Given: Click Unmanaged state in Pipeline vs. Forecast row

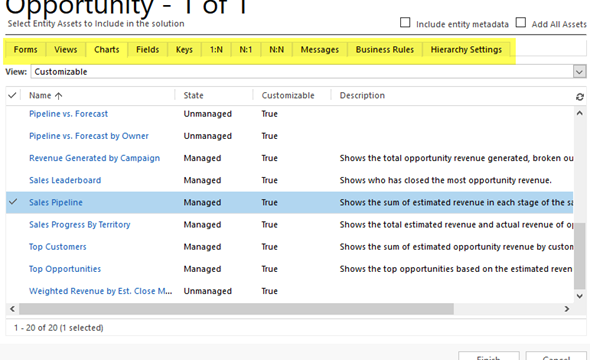Looking at the screenshot, I should coord(208,114).
